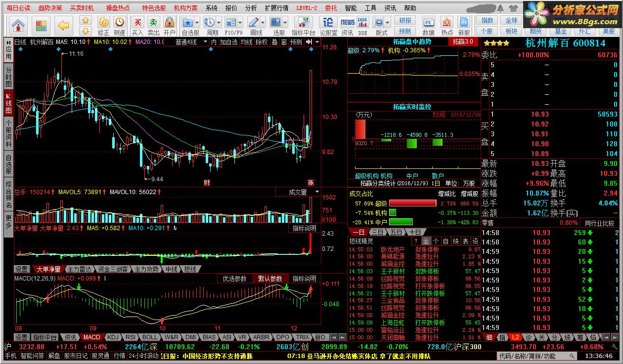Toggle the 加自选 button on chart bar

click(228, 42)
